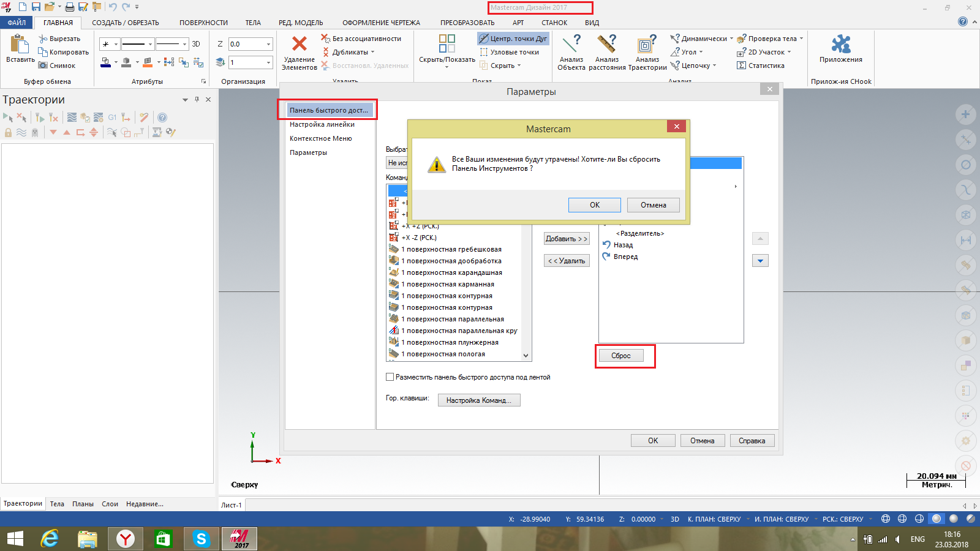This screenshot has height=551, width=980.
Task: Click the Настройка Команд... button
Action: click(479, 400)
